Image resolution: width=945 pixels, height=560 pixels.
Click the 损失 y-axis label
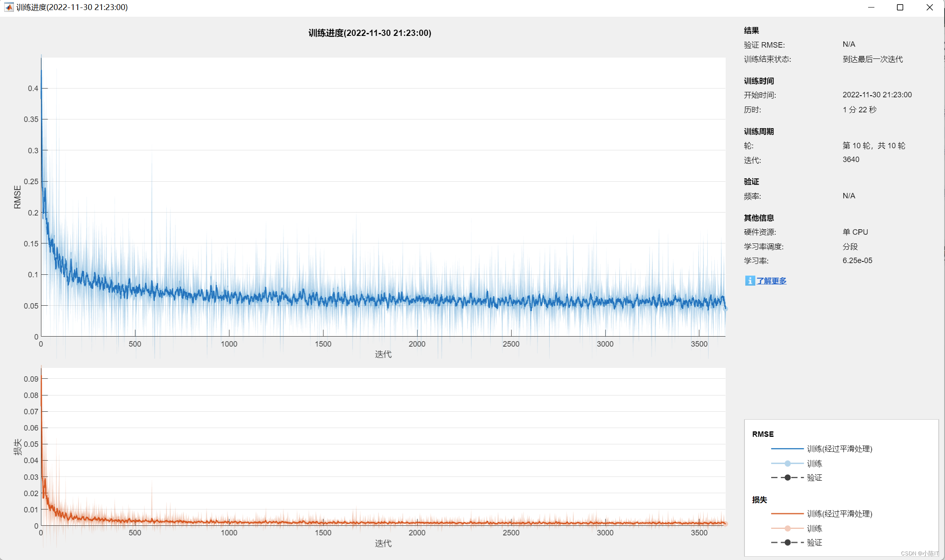coord(17,446)
